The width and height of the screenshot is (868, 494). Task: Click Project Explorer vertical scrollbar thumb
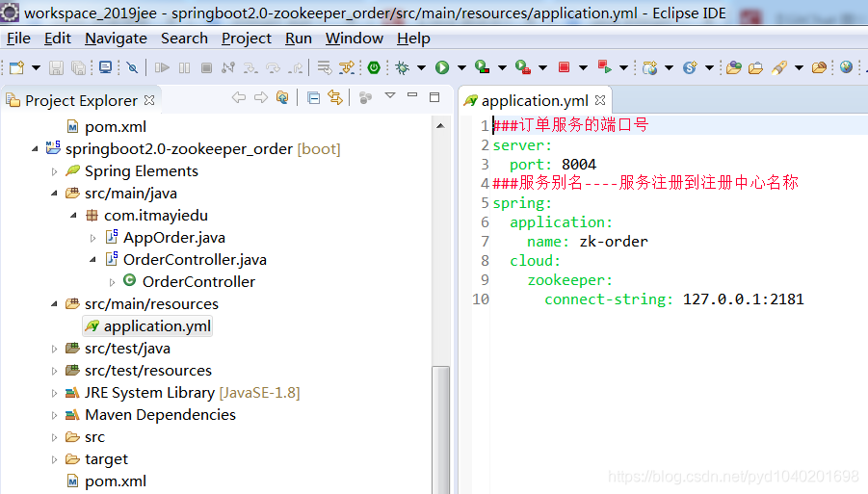click(440, 429)
